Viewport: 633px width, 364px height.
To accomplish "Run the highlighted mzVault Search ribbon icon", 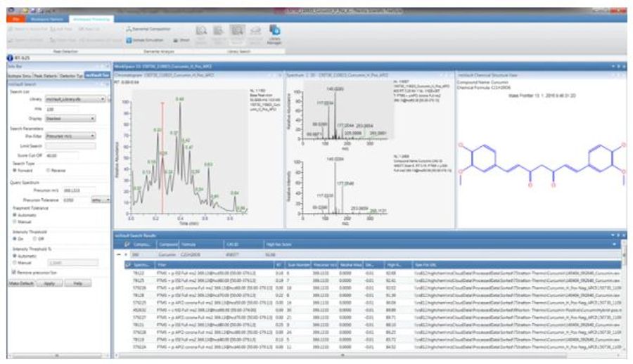I will tap(237, 34).
